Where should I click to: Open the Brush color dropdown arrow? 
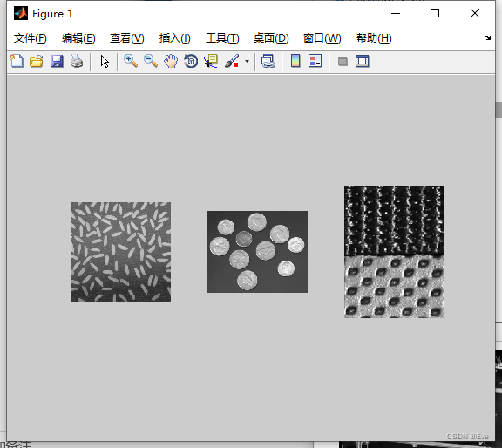point(247,61)
